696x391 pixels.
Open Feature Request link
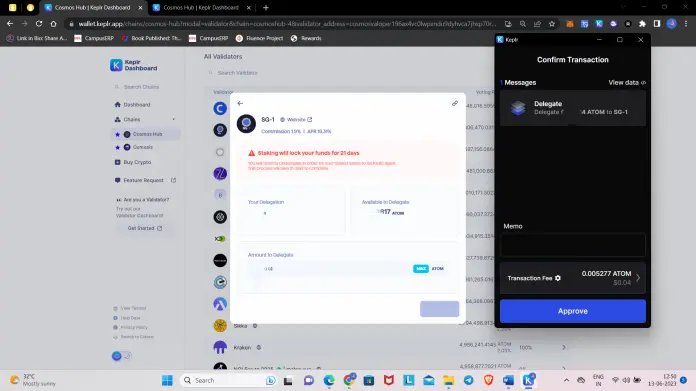click(x=145, y=180)
